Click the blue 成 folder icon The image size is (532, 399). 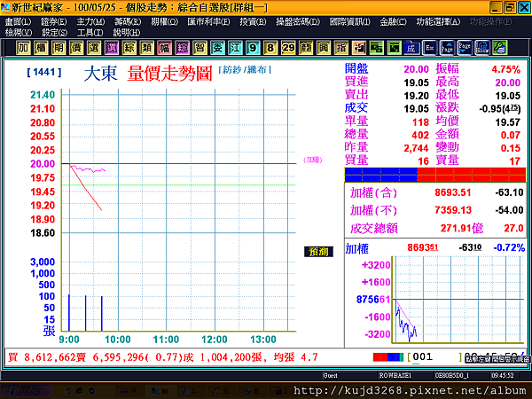(x=411, y=48)
